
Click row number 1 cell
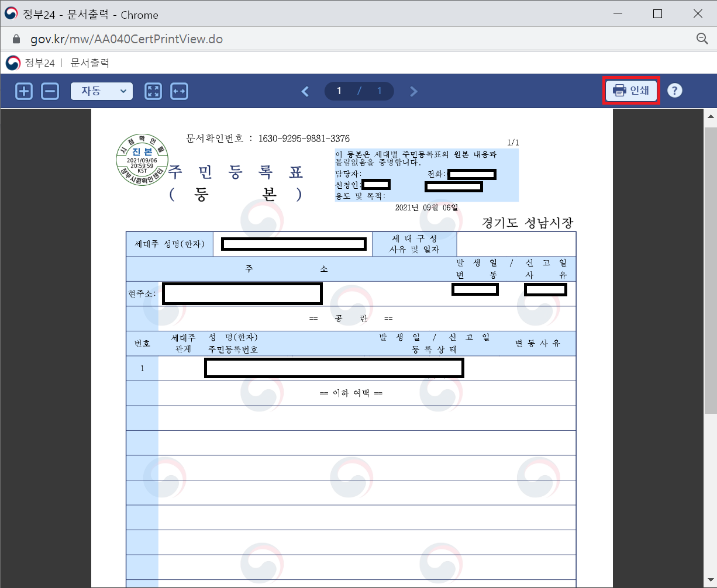point(142,369)
